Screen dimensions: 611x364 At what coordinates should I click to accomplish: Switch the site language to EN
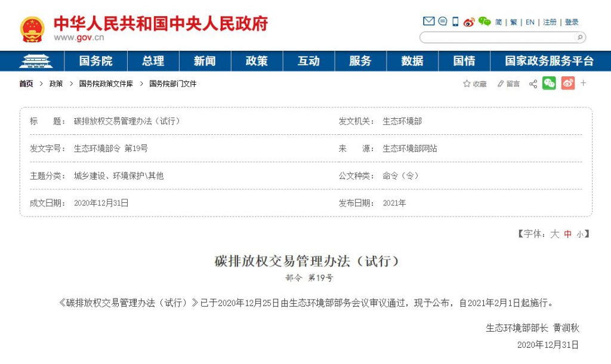[x=530, y=21]
